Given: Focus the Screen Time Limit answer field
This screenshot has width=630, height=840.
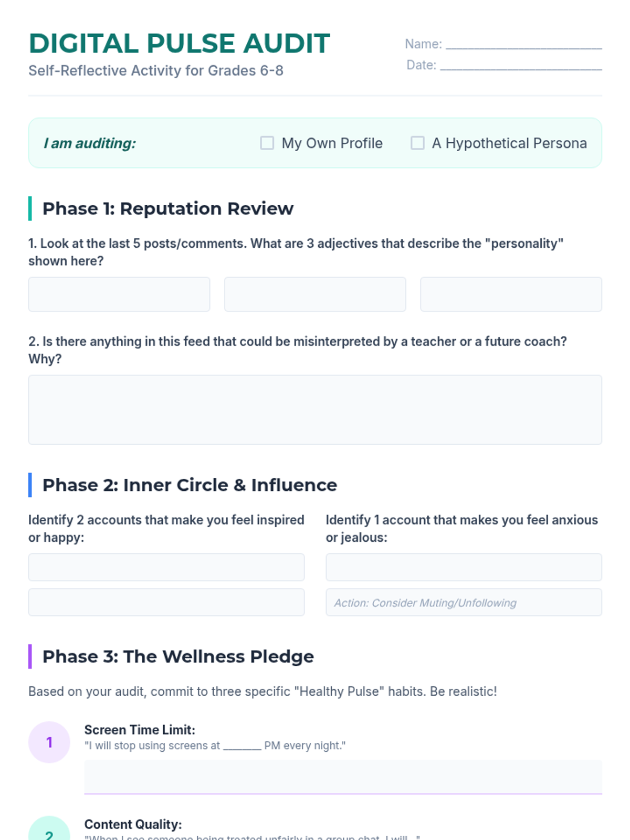Looking at the screenshot, I should tap(343, 777).
